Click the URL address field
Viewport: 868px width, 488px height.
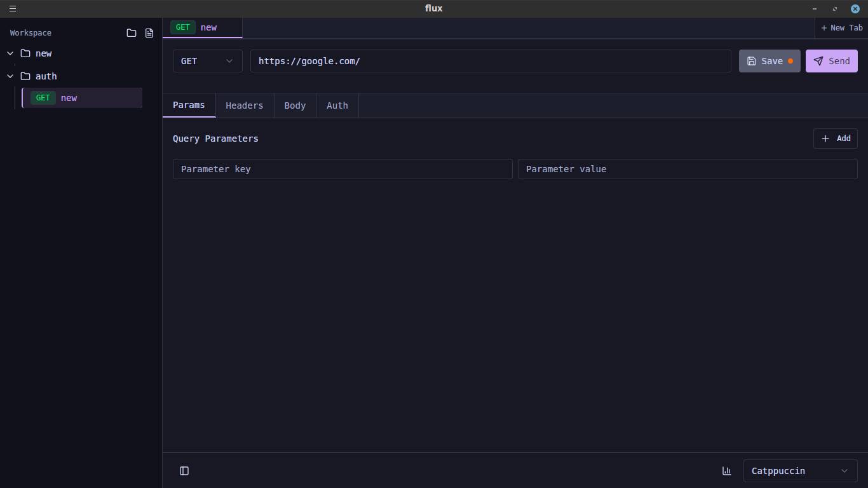(x=491, y=61)
